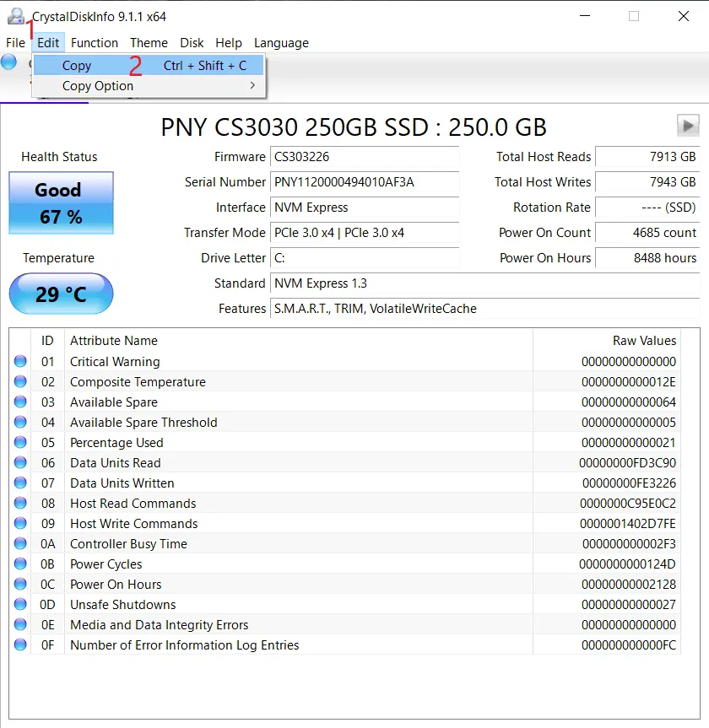This screenshot has height=728, width=709.
Task: Click the status orb beside Percentage Used
Action: click(20, 443)
